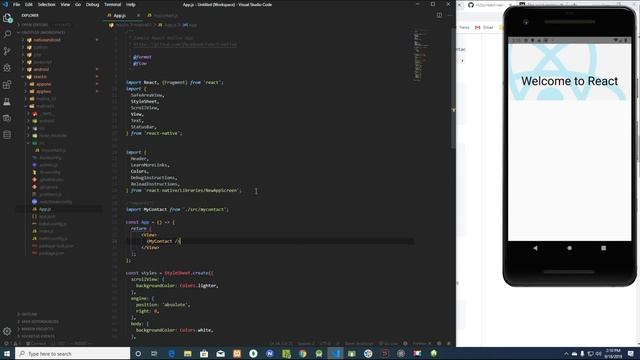Click the Cortana circle icon on the taskbar
Viewport: 640px width, 360px height.
pos(138,353)
